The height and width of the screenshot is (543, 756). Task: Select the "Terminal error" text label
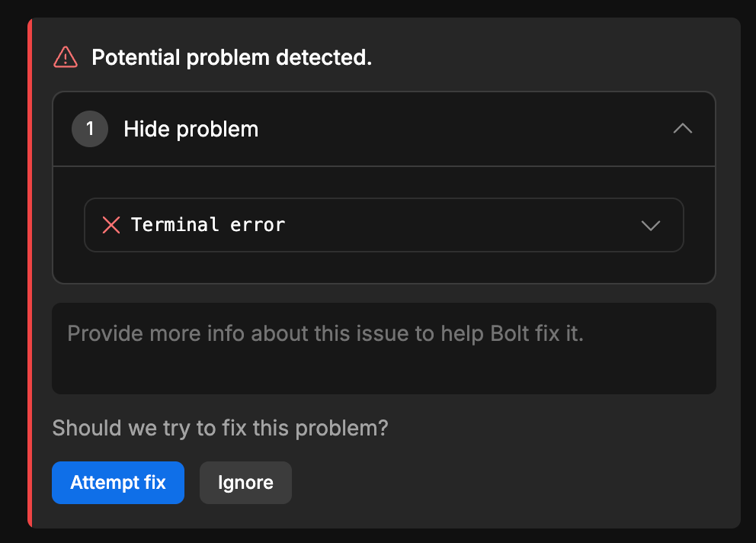pos(208,225)
